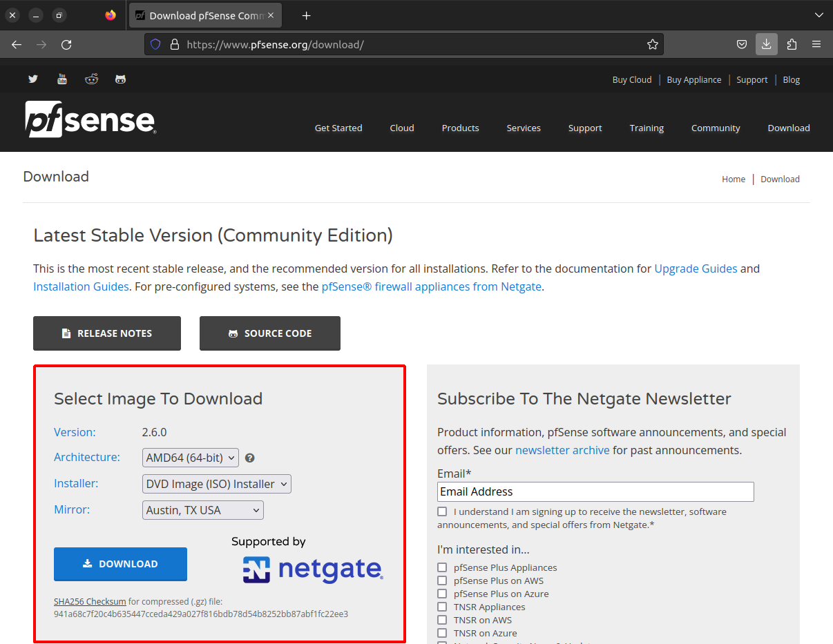This screenshot has height=644, width=833.
Task: Open Products nav menu
Action: [461, 128]
